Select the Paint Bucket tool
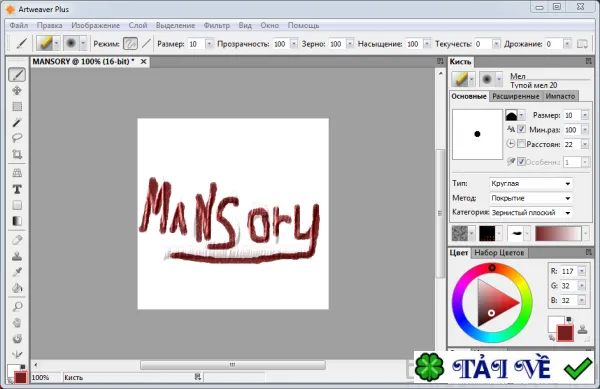Screen dimensions: 600x389 pos(17,288)
